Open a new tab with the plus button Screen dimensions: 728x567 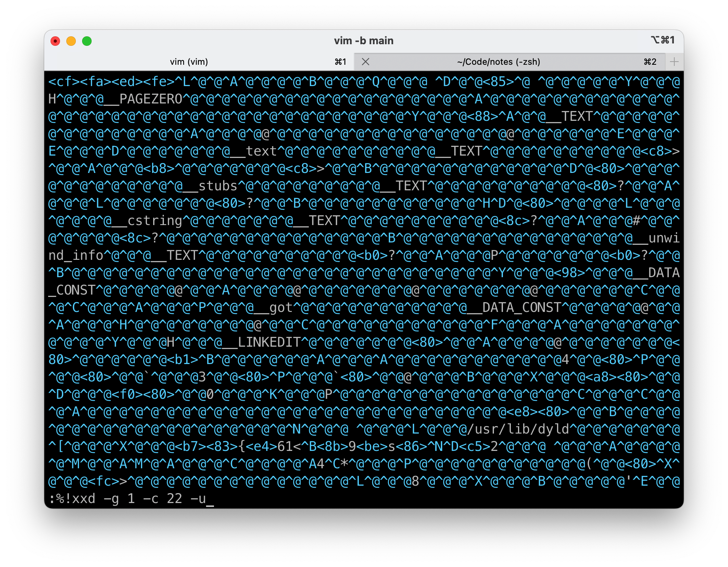pyautogui.click(x=674, y=62)
